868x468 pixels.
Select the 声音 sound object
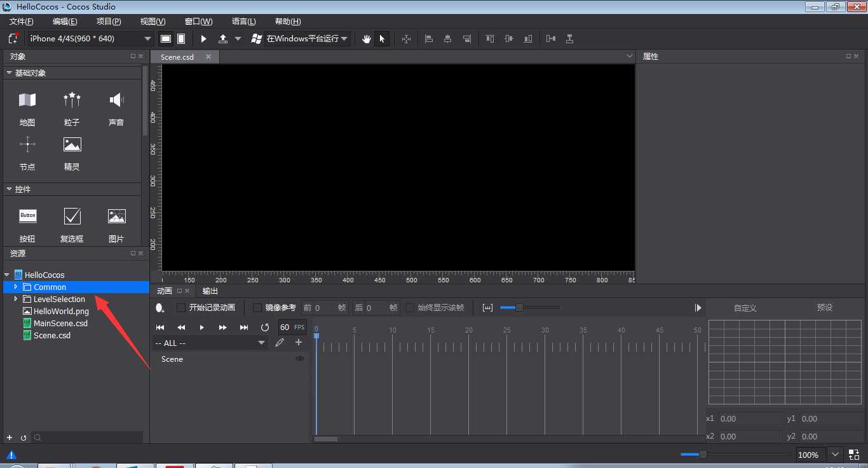[x=116, y=108]
